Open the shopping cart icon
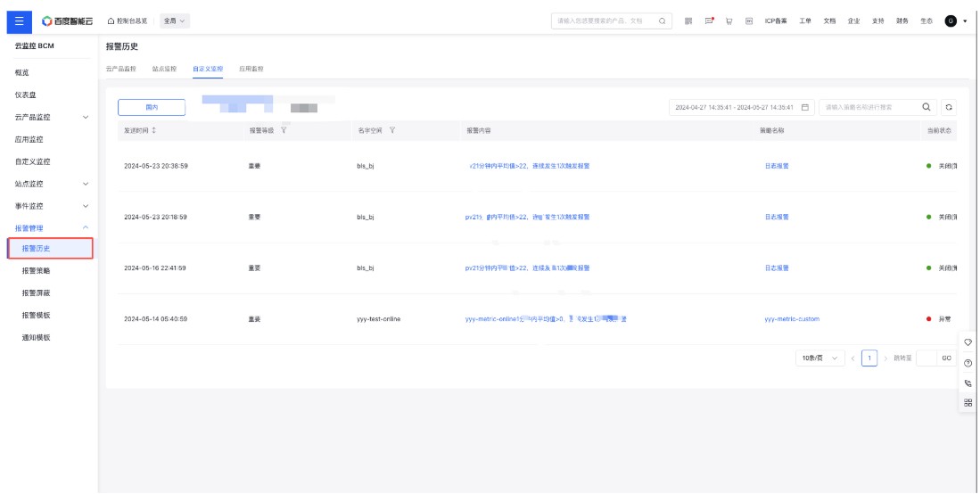This screenshot has height=494, width=980. (729, 21)
